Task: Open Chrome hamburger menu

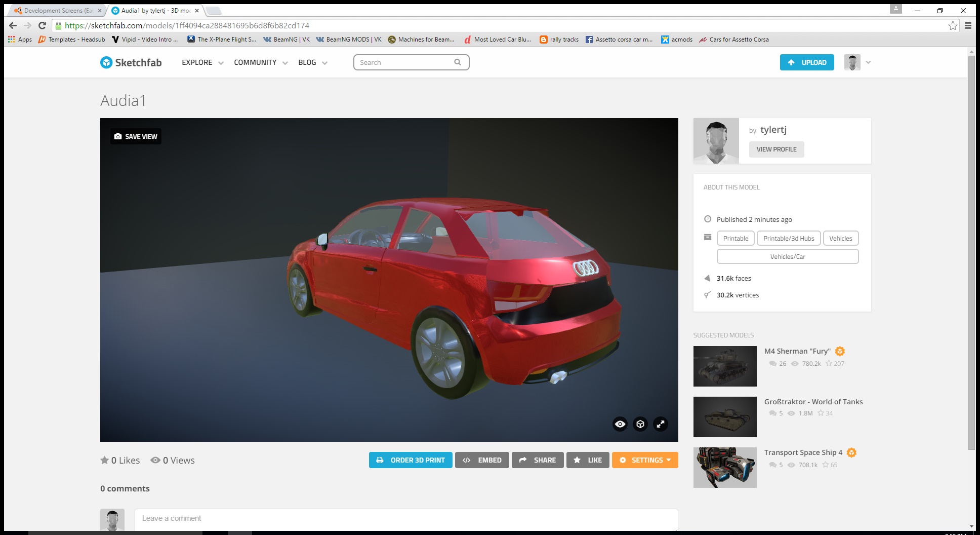Action: [x=968, y=25]
